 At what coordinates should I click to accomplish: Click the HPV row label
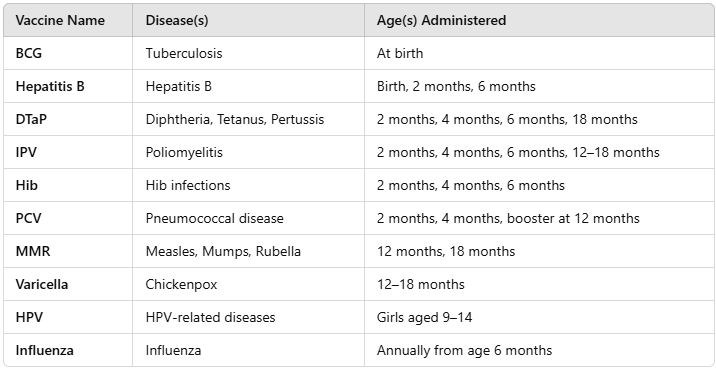pyautogui.click(x=29, y=317)
